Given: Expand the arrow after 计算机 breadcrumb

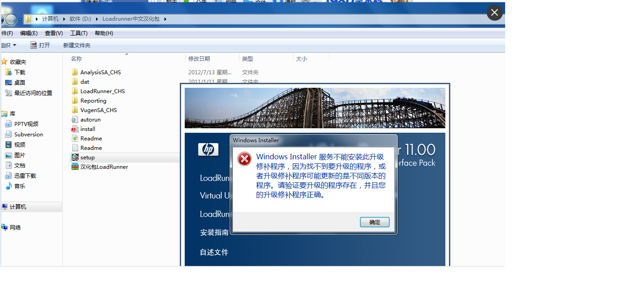Looking at the screenshot, I should [x=64, y=19].
